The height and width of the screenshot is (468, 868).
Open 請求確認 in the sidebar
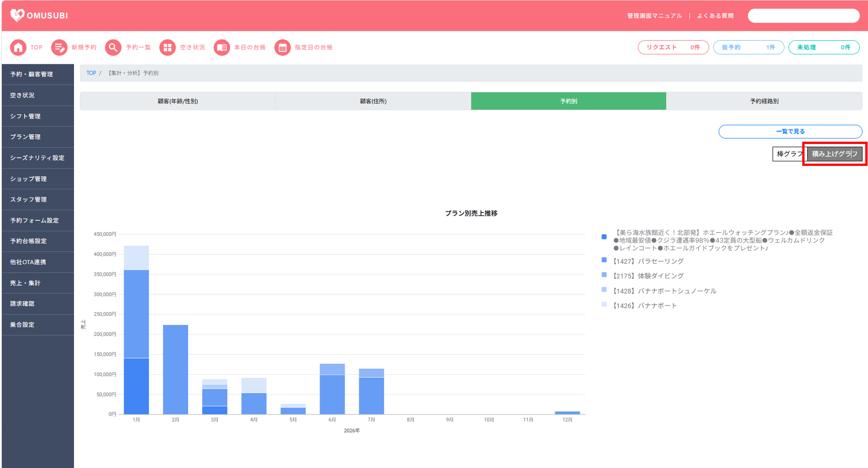[38, 303]
